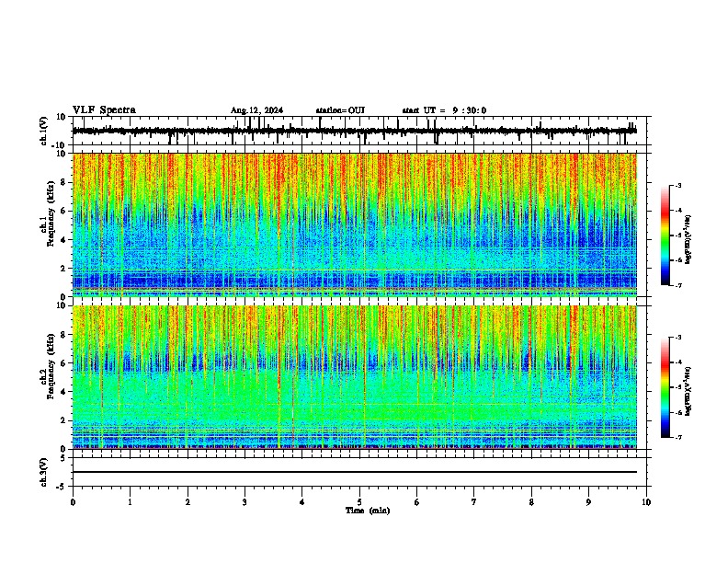This screenshot has height=563, width=728.
Task: Click the '-3' label on ch.1 color scale
Action: pos(677,185)
